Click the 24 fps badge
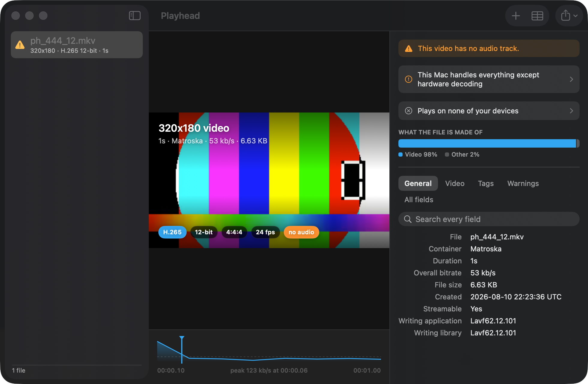The height and width of the screenshot is (384, 588). [x=265, y=232]
